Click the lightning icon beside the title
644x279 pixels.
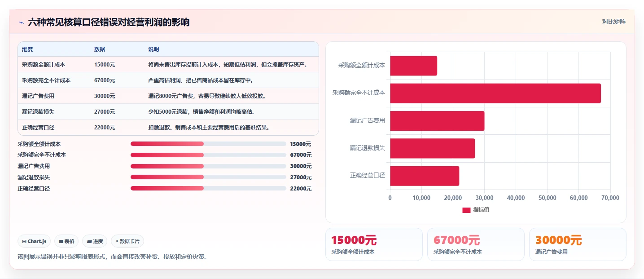point(21,22)
